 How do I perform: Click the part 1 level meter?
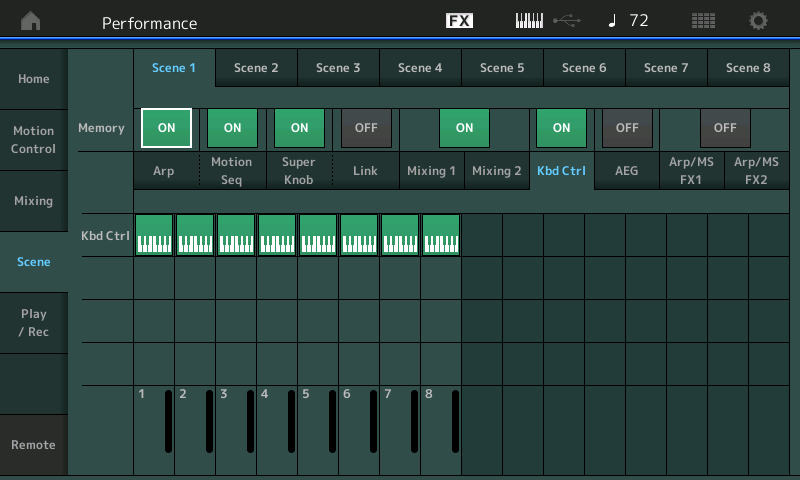(169, 420)
